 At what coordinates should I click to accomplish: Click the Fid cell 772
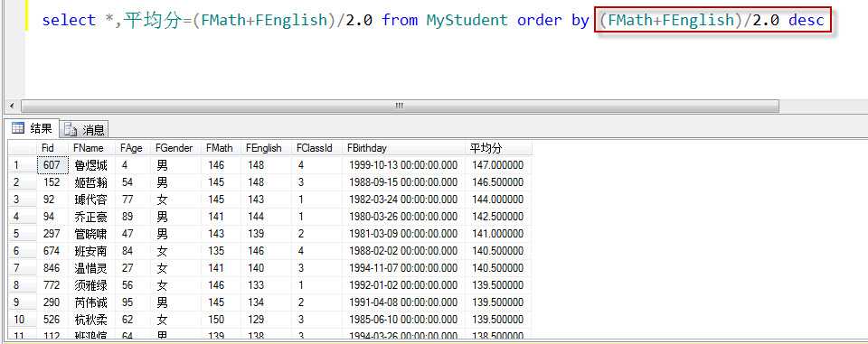tap(52, 284)
